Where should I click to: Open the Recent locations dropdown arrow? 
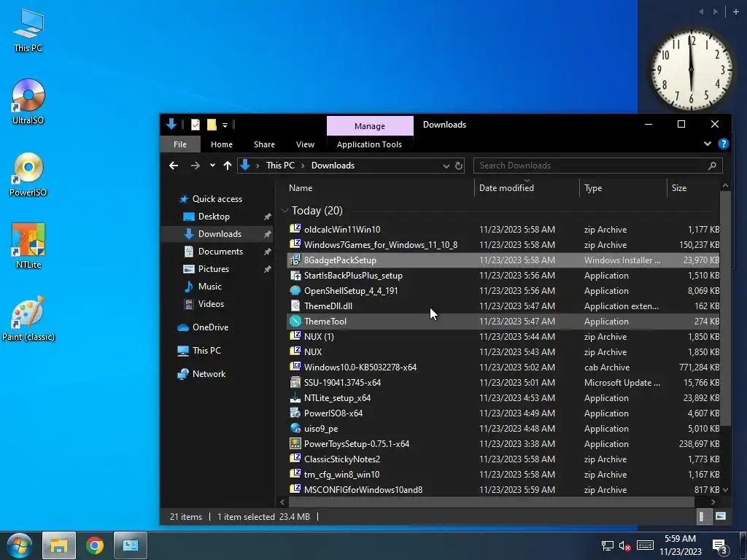point(212,166)
